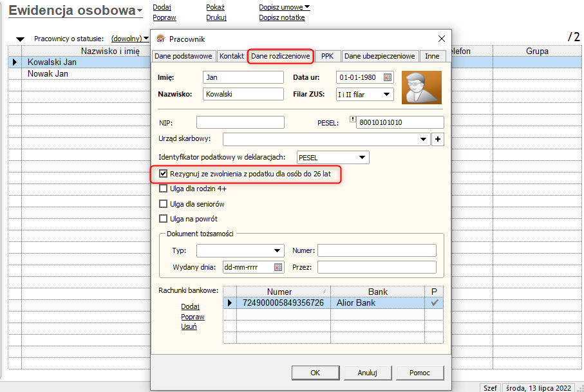Select the Alior Bank row arrow marker
Image resolution: width=584 pixels, height=392 pixels.
229,303
